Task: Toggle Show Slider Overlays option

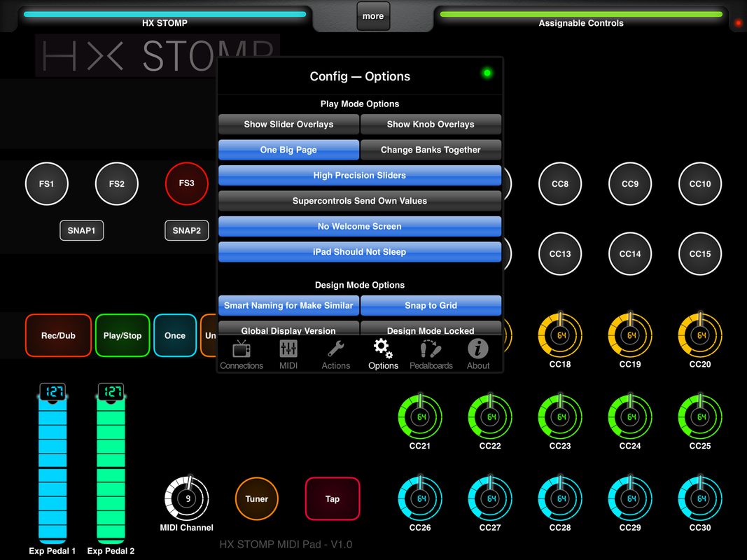Action: point(288,125)
